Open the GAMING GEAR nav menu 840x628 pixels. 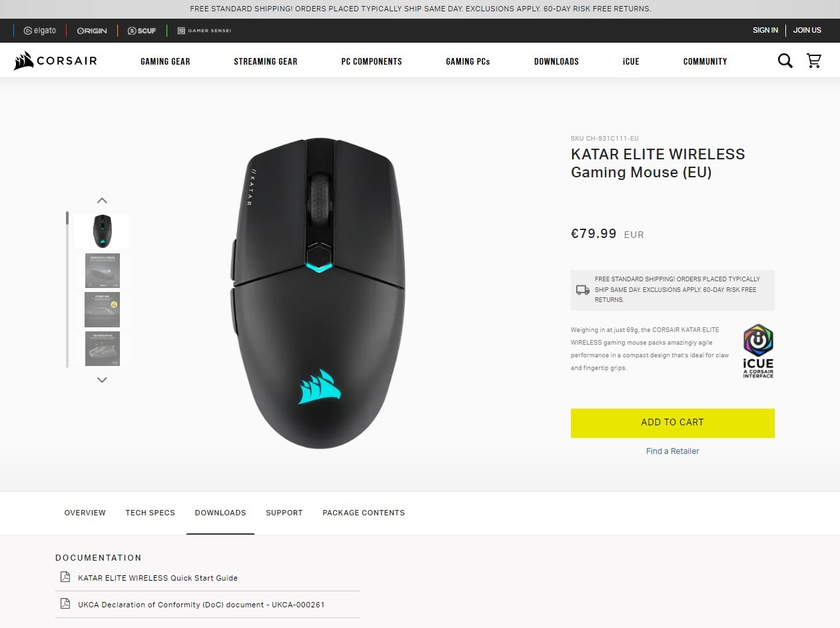165,61
